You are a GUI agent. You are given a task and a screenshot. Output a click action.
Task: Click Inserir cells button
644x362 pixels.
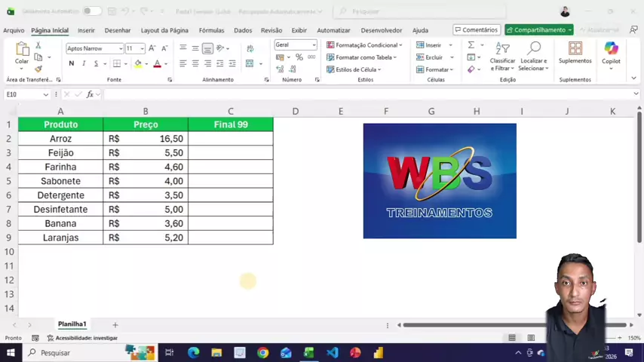(428, 44)
